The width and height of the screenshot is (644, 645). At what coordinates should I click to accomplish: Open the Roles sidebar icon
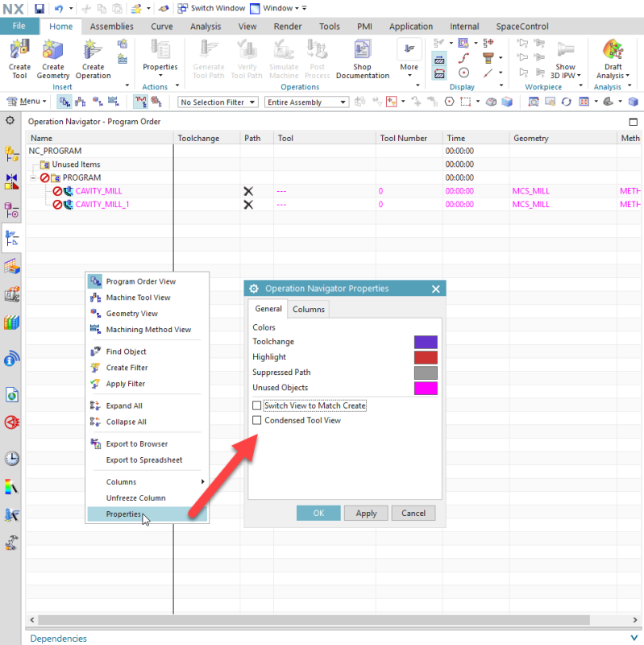click(x=11, y=543)
